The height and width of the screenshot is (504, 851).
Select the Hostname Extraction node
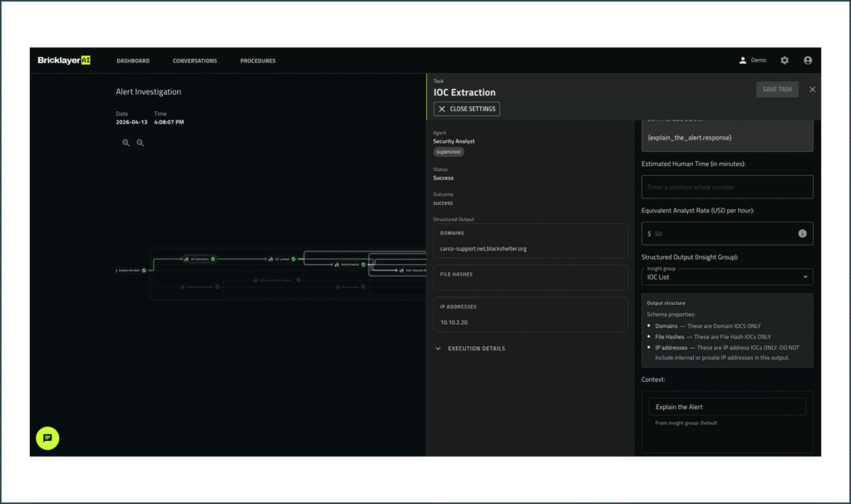199,286
